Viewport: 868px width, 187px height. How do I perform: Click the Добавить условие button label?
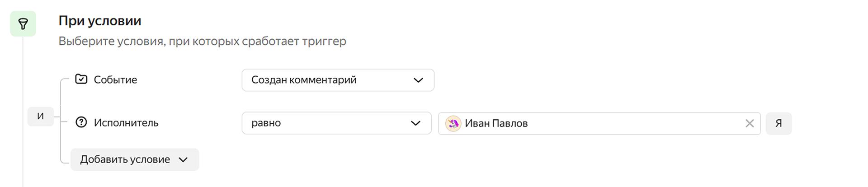pyautogui.click(x=125, y=159)
